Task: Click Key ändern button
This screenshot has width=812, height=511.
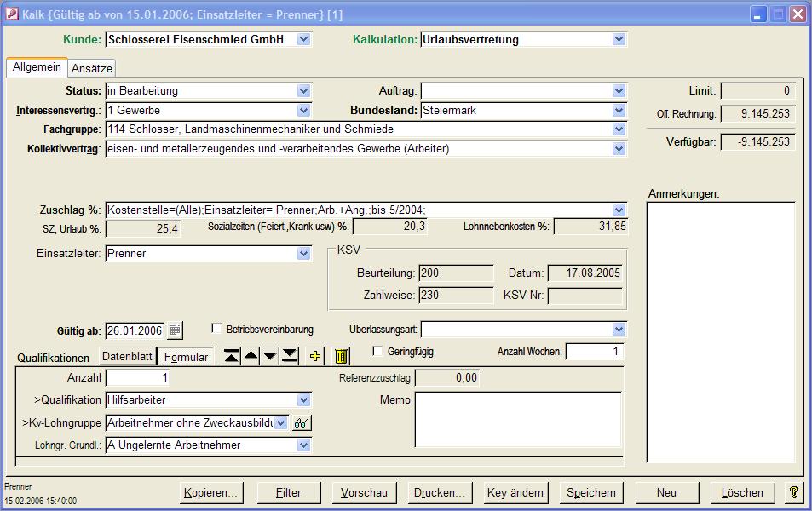Action: click(x=515, y=492)
